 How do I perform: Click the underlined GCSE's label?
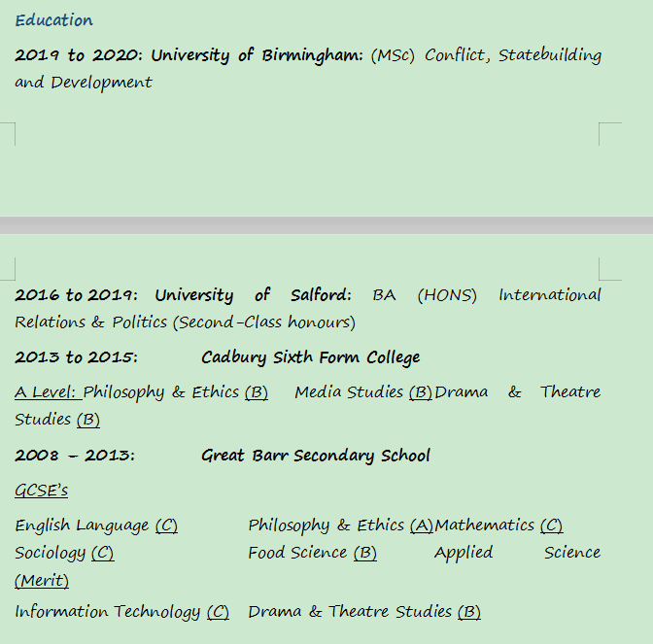(41, 491)
